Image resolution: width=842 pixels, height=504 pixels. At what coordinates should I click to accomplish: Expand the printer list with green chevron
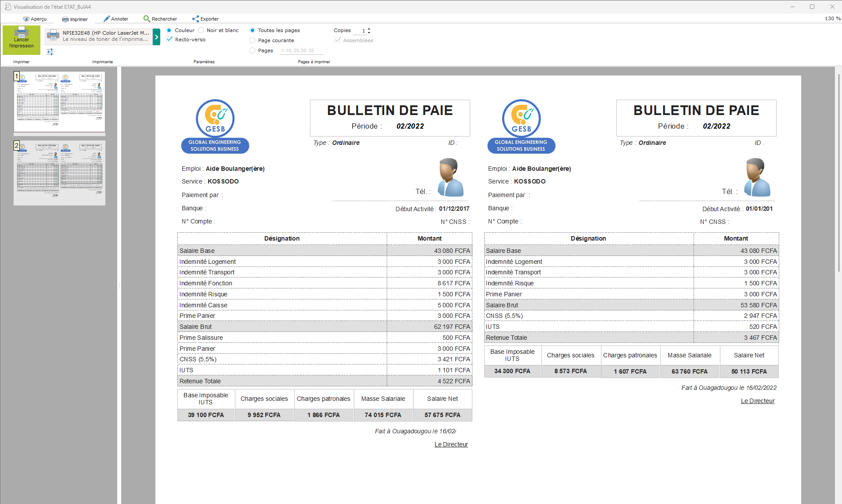coord(156,37)
